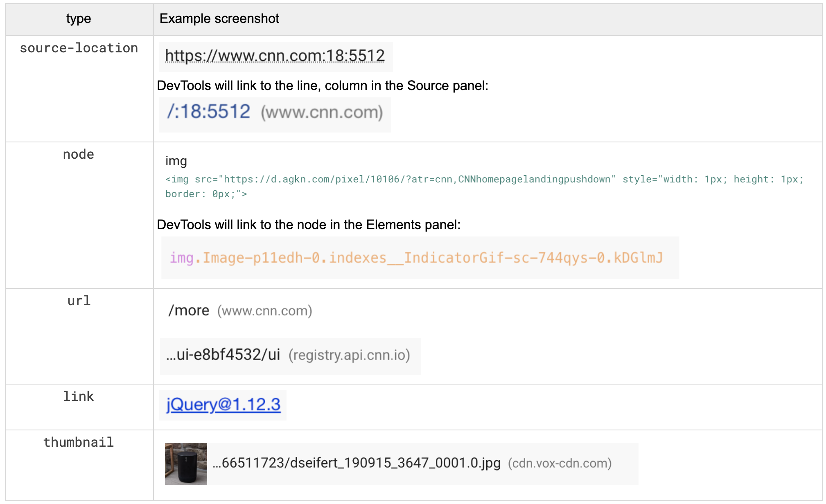Screen dimensions: 826x504
Task: Click the url type label
Action: 79,301
